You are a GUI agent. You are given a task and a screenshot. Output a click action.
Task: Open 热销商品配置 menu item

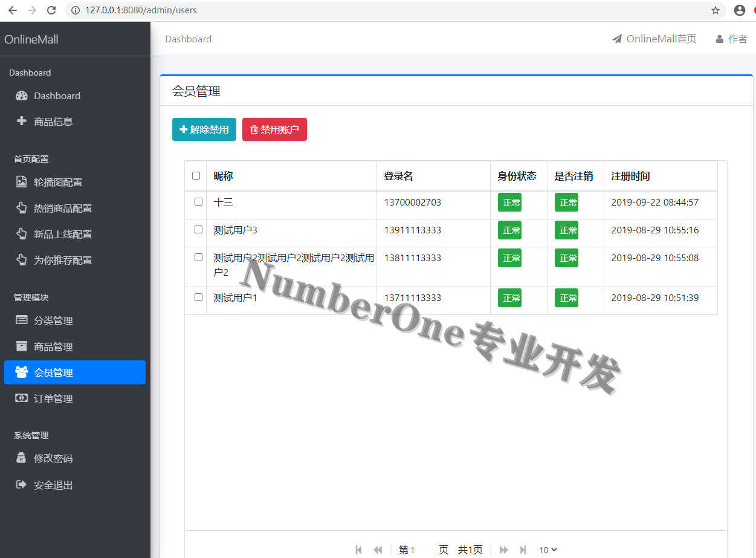pos(75,208)
